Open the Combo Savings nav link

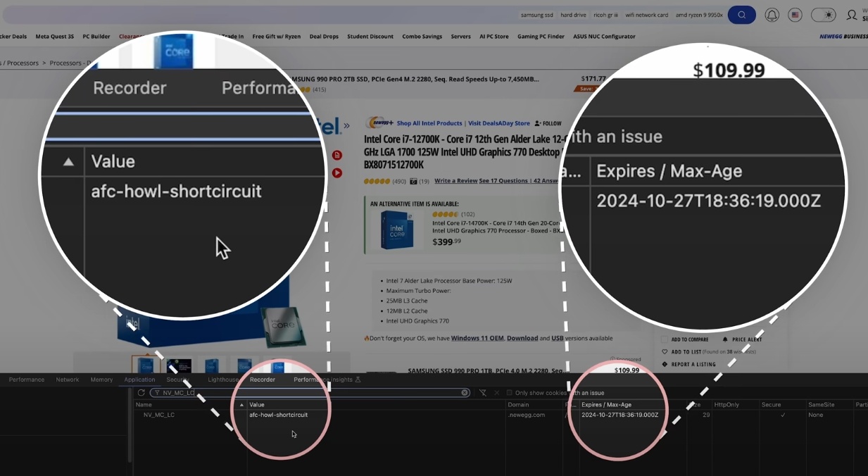[422, 37]
